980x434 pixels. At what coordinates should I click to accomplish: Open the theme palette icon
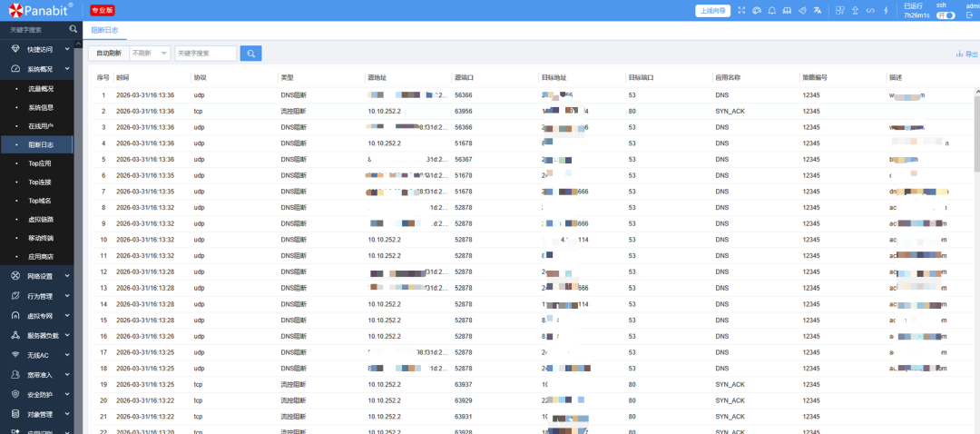(757, 11)
